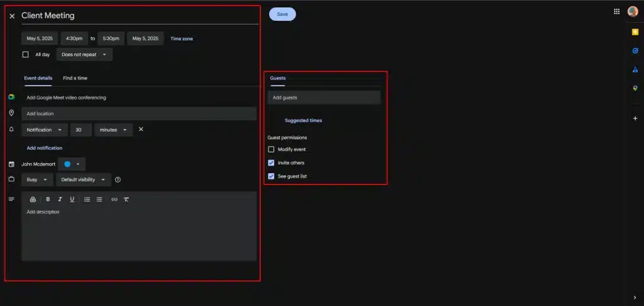Apply underline formatting in description toolbar
Image resolution: width=644 pixels, height=306 pixels.
[72, 200]
